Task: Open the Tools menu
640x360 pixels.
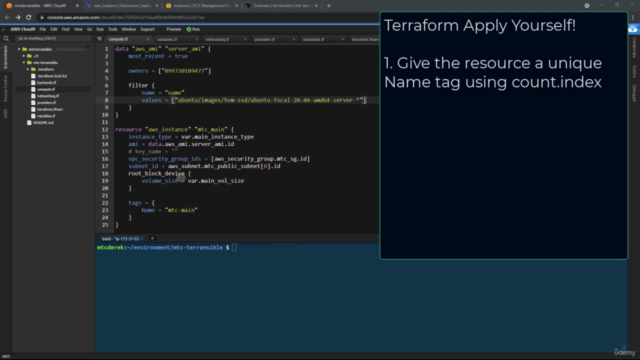Action: [x=113, y=29]
